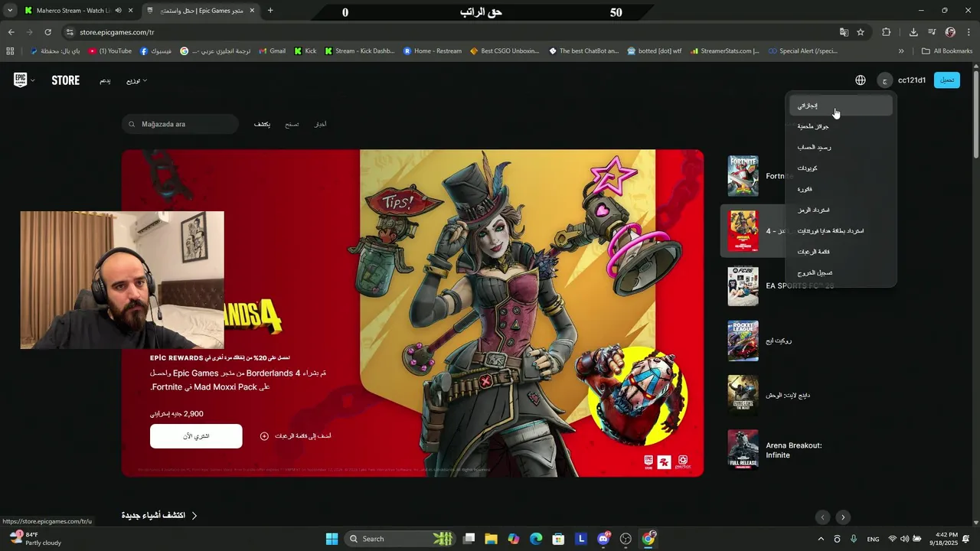Viewport: 980px width, 551px height.
Task: Select جوائز ملحمية in the account menu
Action: click(841, 126)
